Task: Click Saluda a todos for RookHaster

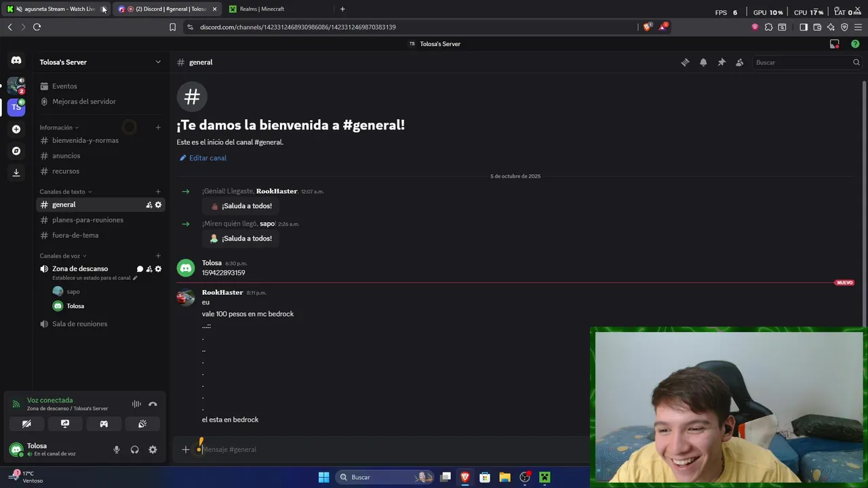Action: [x=241, y=206]
